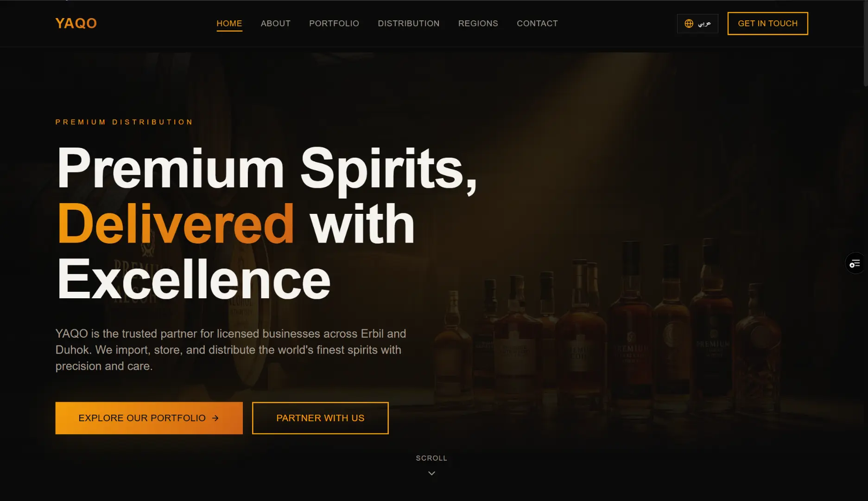Click the orange word Delivered in the headline

(x=176, y=224)
